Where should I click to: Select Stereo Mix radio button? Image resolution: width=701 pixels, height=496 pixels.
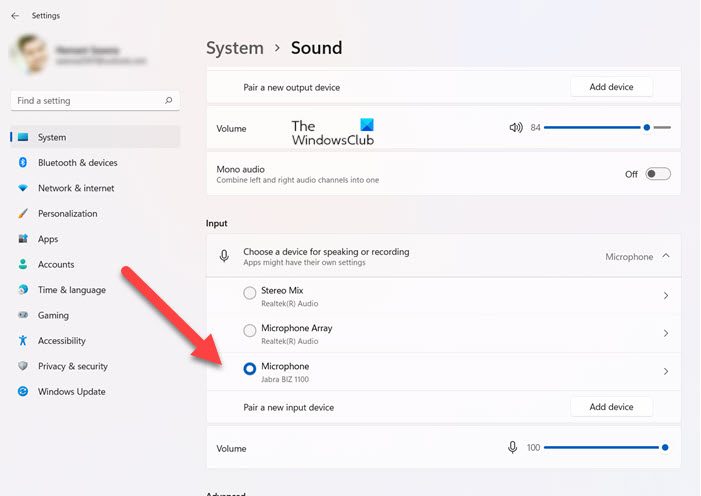pos(250,294)
